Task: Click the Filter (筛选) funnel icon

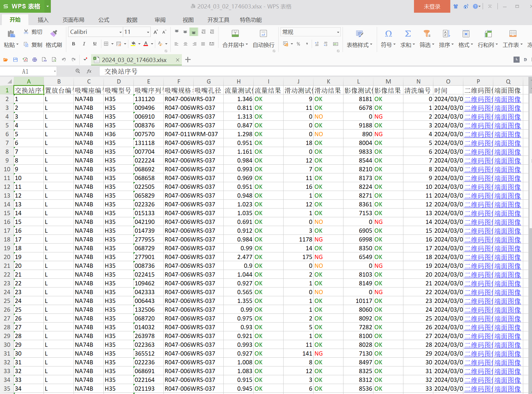Action: pos(427,34)
